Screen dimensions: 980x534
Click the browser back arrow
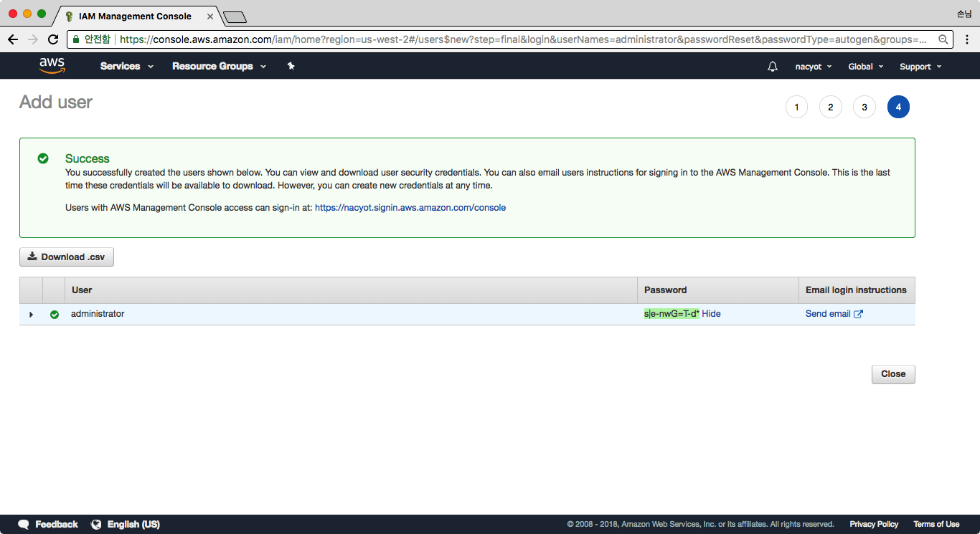point(13,39)
